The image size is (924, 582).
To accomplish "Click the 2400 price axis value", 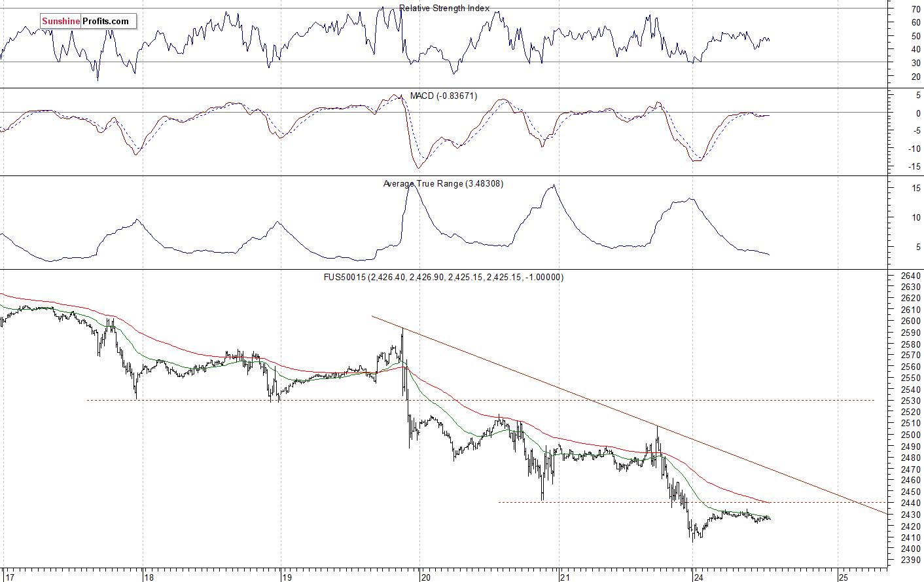I will [x=911, y=549].
